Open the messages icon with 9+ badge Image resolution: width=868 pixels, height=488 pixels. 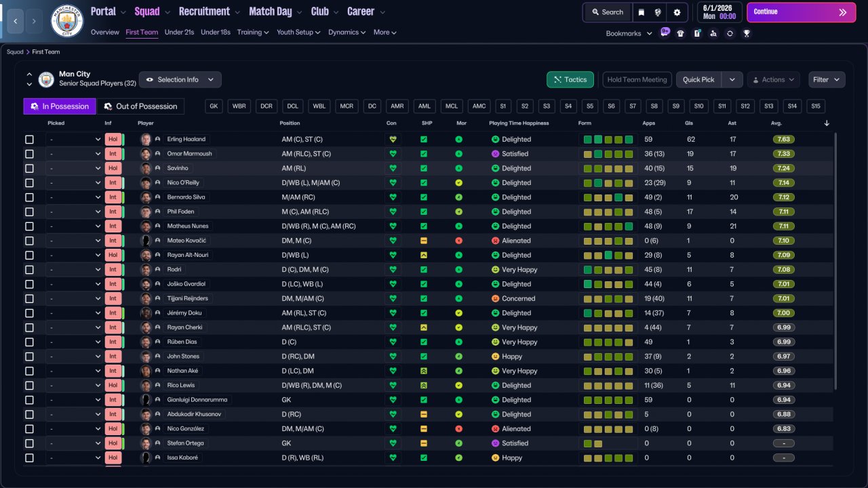(665, 33)
